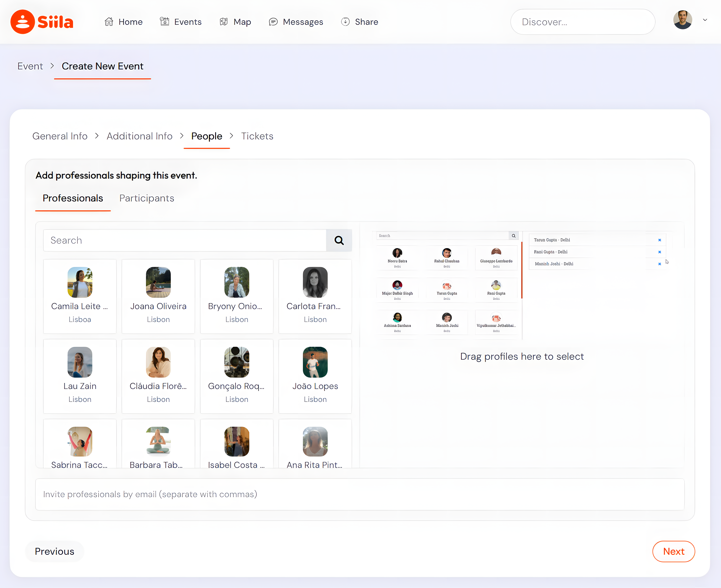721x588 pixels.
Task: Click the Share download-circle icon
Action: (345, 22)
